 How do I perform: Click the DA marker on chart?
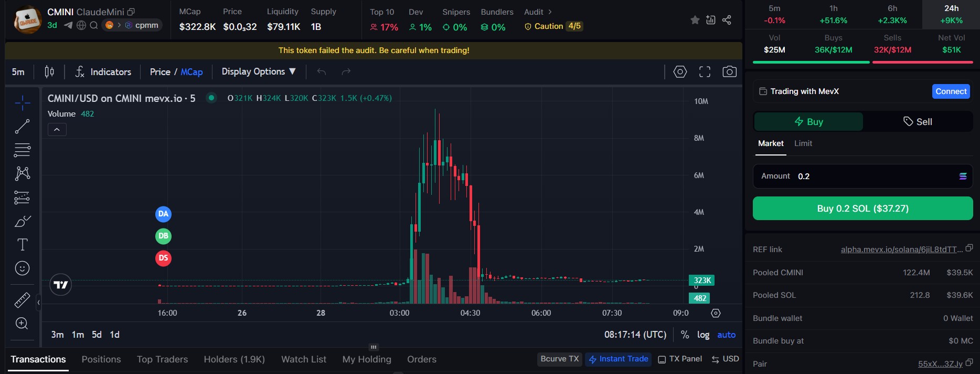tap(163, 214)
